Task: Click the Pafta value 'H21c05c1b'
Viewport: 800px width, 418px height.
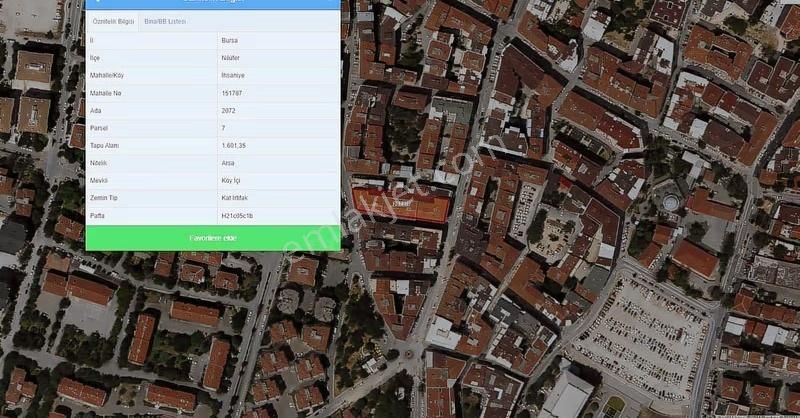Action: point(237,216)
